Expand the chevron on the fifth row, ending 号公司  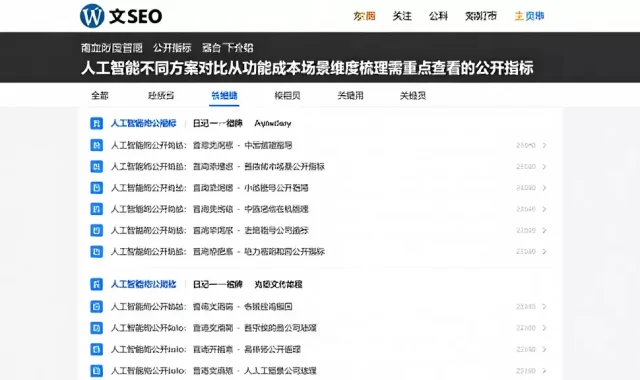point(544,230)
